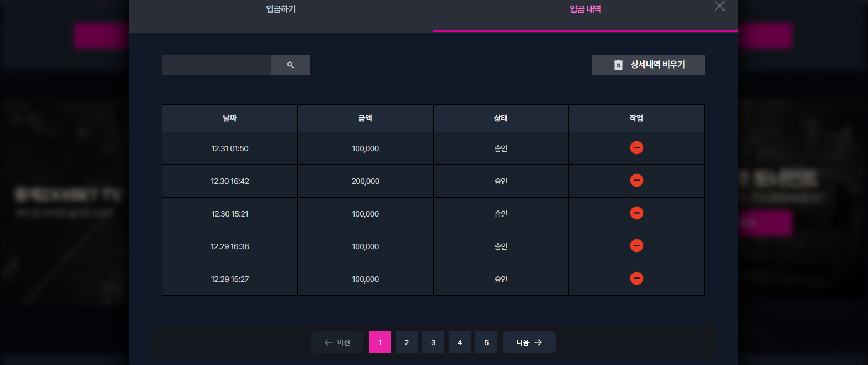Click the 금액 column header
This screenshot has height=365, width=868.
(x=366, y=118)
